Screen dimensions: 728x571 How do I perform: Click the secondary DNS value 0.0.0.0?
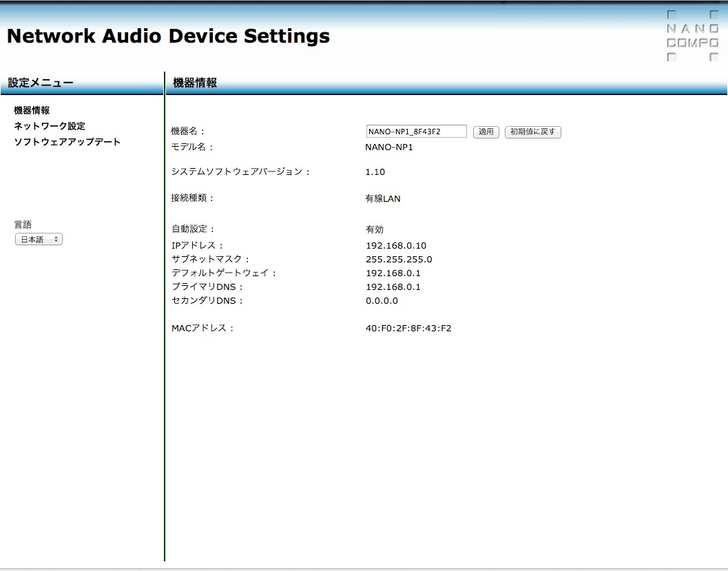(x=382, y=301)
